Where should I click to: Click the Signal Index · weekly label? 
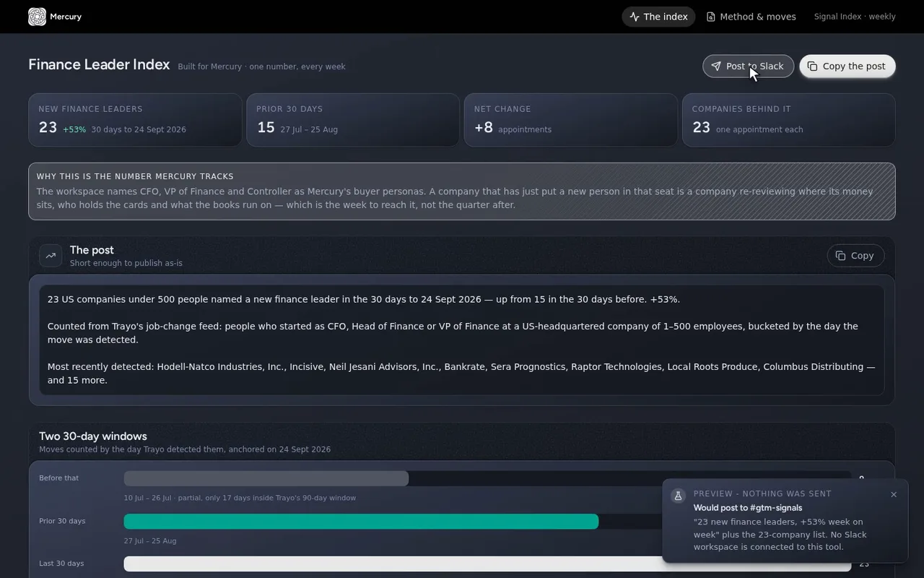tap(855, 17)
